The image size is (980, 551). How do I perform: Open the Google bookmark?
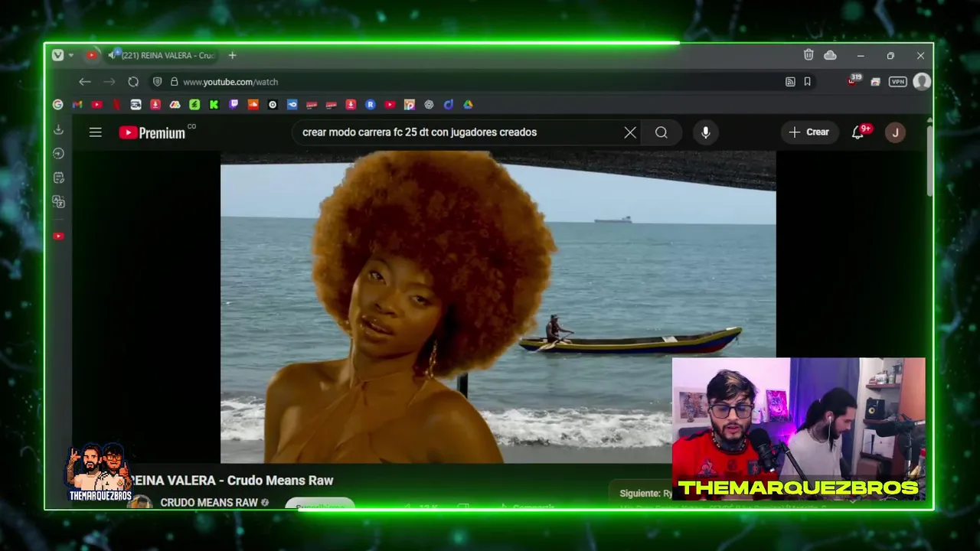tap(57, 105)
